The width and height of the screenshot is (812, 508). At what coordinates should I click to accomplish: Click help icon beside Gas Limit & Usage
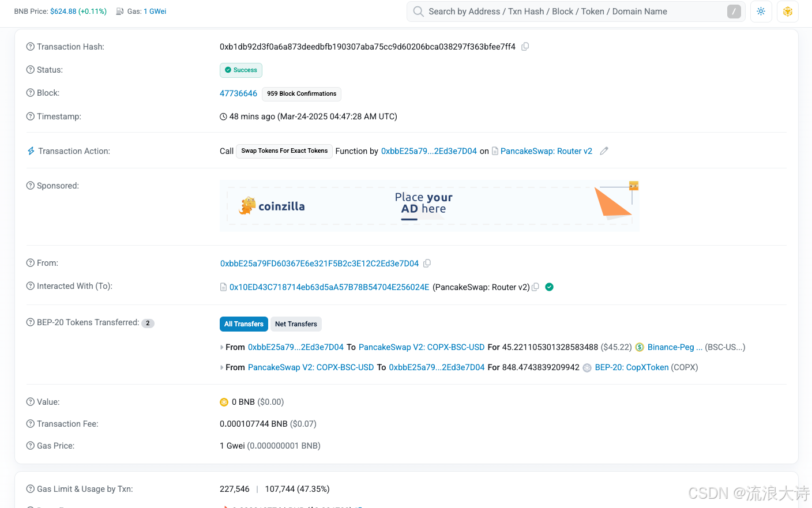coord(31,489)
